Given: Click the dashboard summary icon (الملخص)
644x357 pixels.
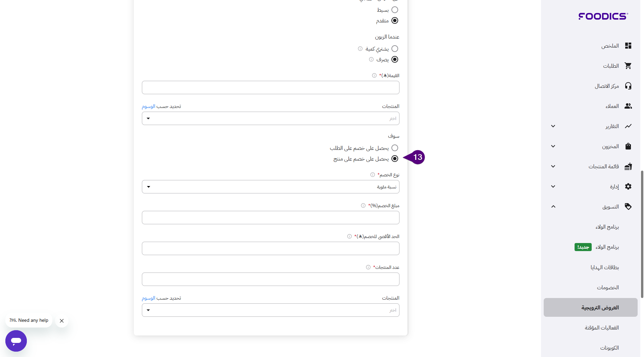Looking at the screenshot, I should pos(628,46).
